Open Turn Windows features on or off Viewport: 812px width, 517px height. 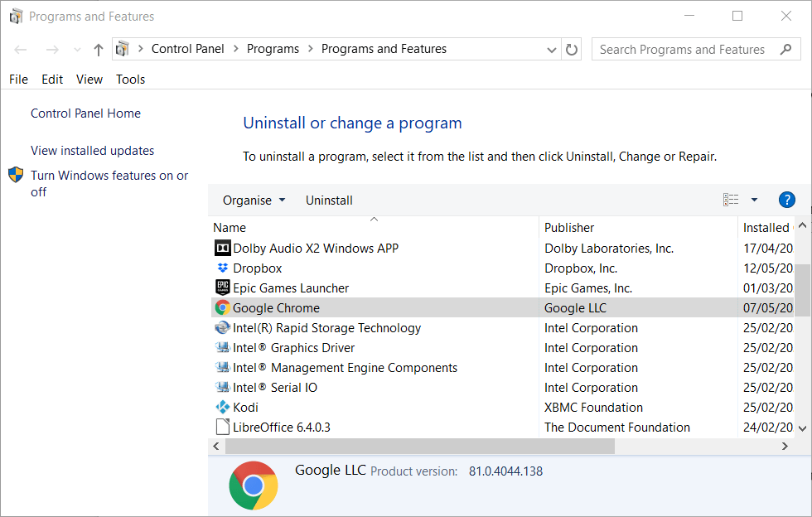point(109,183)
